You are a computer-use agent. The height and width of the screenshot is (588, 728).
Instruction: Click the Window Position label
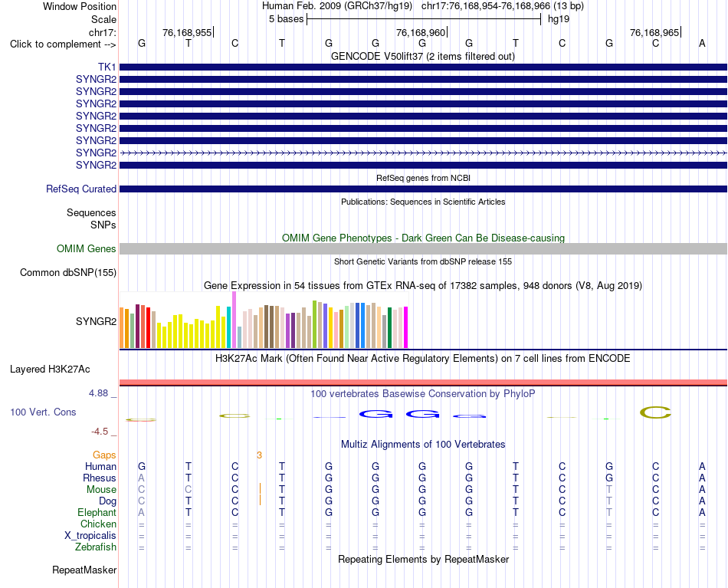coord(80,6)
